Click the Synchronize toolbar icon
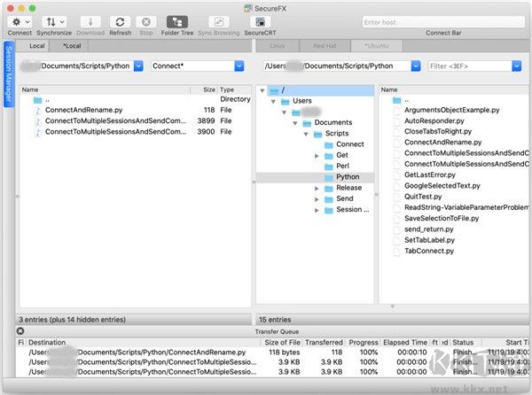The width and height of the screenshot is (532, 395). coord(54,20)
